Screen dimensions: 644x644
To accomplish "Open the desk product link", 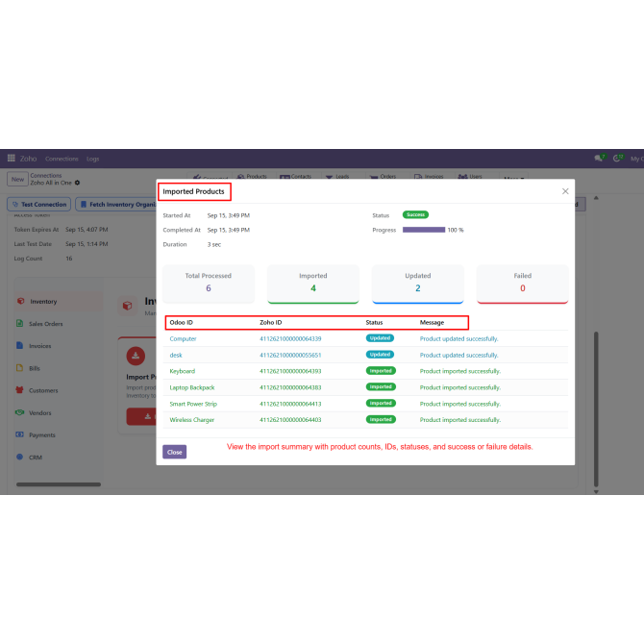I will [176, 355].
